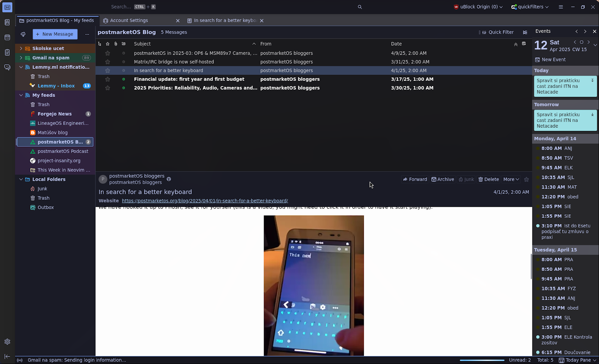Screen dimensions: 599x364
Task: Go to previous day in Events
Action: 575,42
